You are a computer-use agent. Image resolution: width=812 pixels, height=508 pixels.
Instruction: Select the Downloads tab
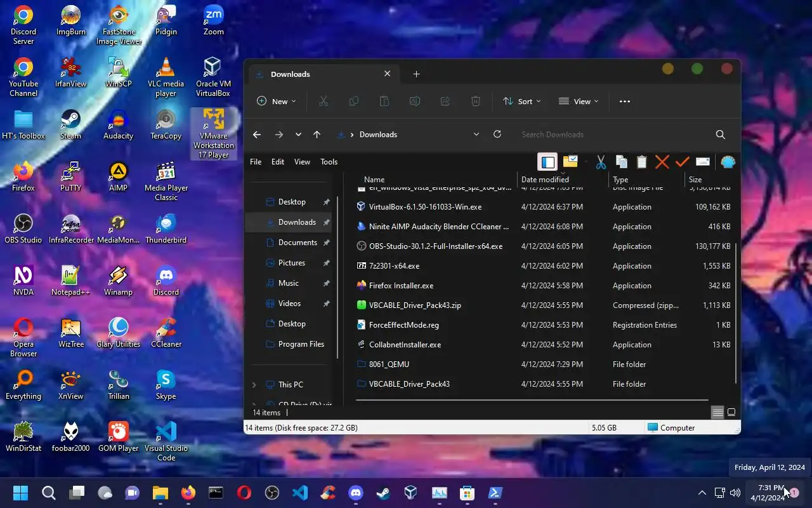tap(324, 74)
